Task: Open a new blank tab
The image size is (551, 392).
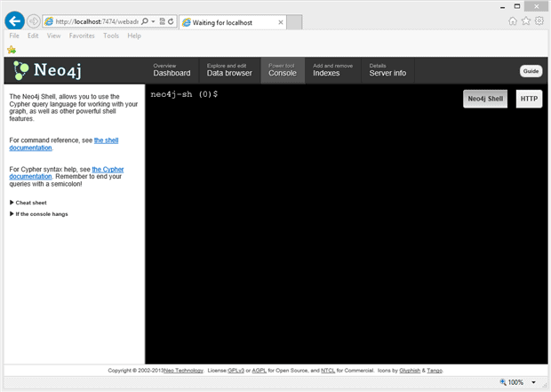Action: [295, 22]
